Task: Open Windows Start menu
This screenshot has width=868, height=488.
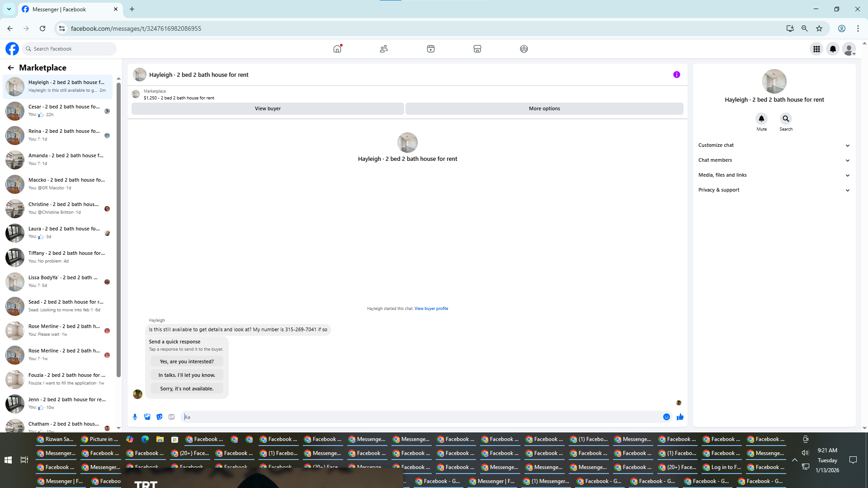Action: pyautogui.click(x=8, y=460)
